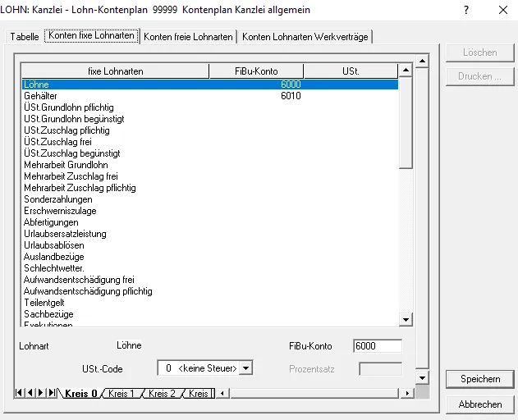Select Teilentgelt row

[210, 303]
